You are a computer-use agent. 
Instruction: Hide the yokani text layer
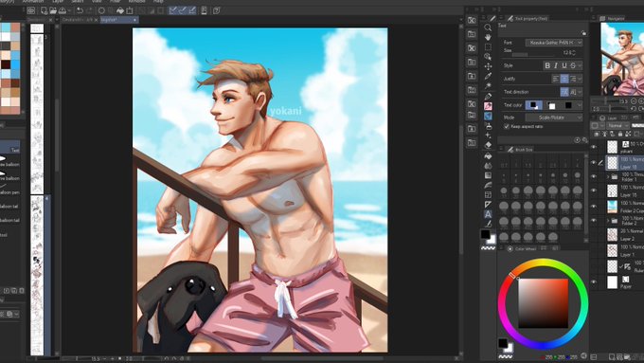(x=594, y=147)
